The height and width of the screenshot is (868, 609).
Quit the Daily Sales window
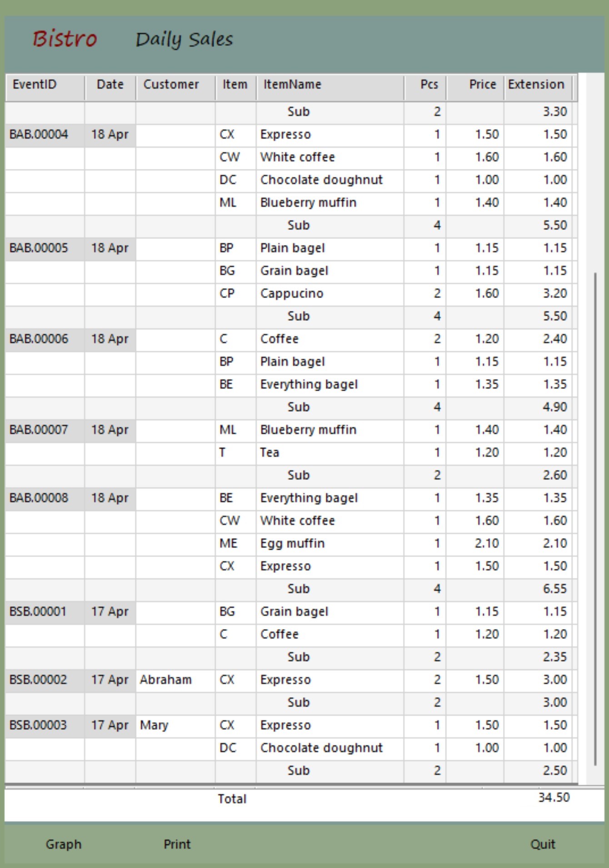(543, 844)
